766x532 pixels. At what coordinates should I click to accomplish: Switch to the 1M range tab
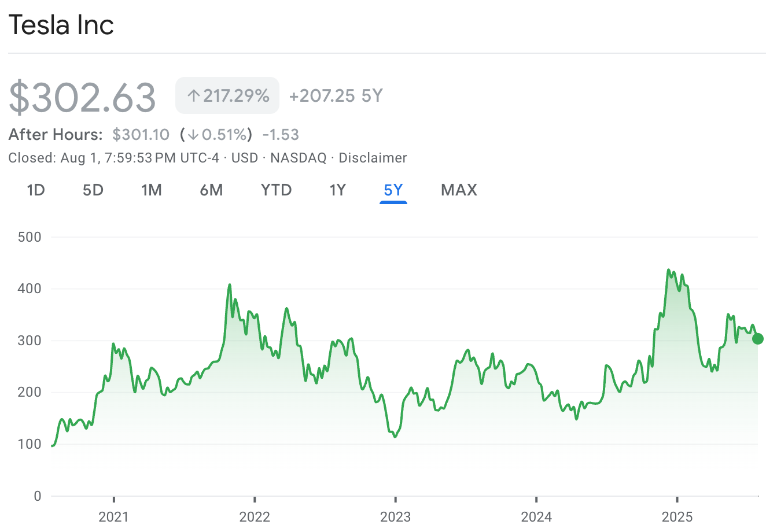(x=152, y=190)
